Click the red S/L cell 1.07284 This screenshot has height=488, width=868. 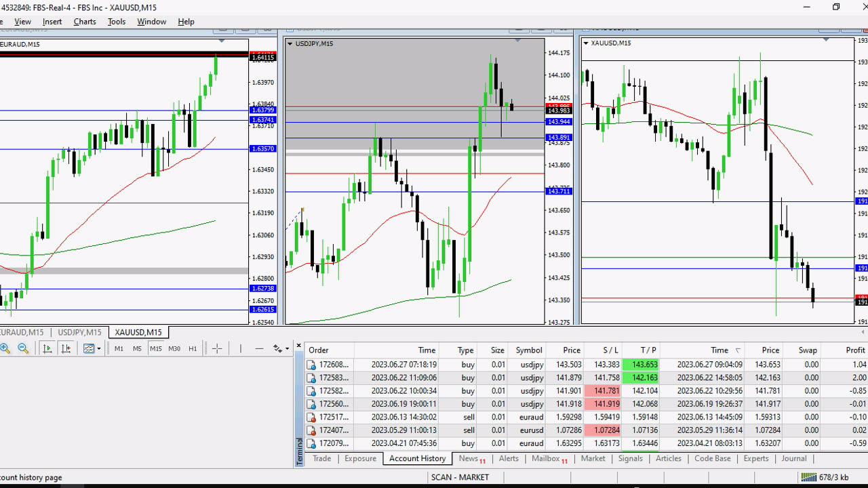pos(603,430)
